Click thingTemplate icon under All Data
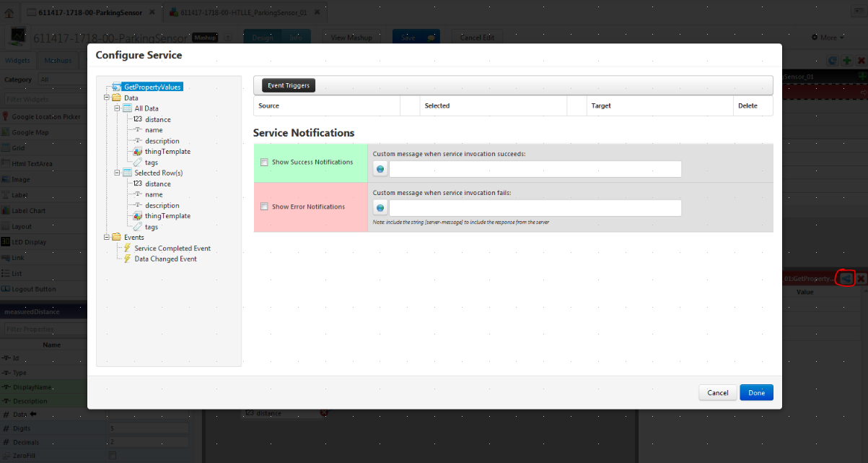The image size is (868, 463). (137, 152)
